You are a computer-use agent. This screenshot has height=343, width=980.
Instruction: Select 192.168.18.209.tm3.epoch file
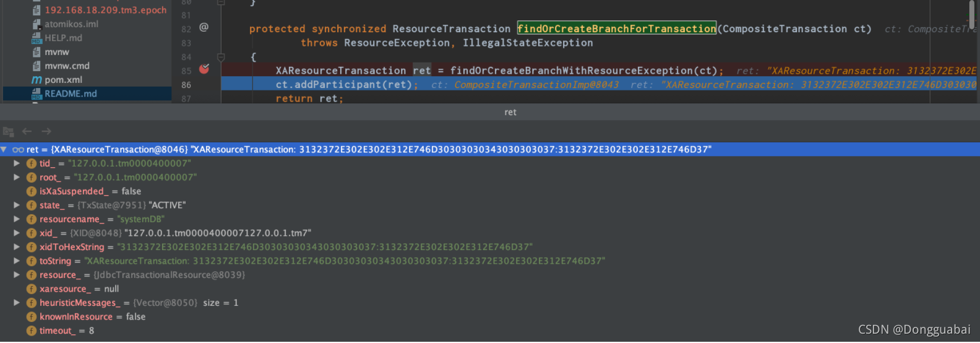[x=105, y=10]
